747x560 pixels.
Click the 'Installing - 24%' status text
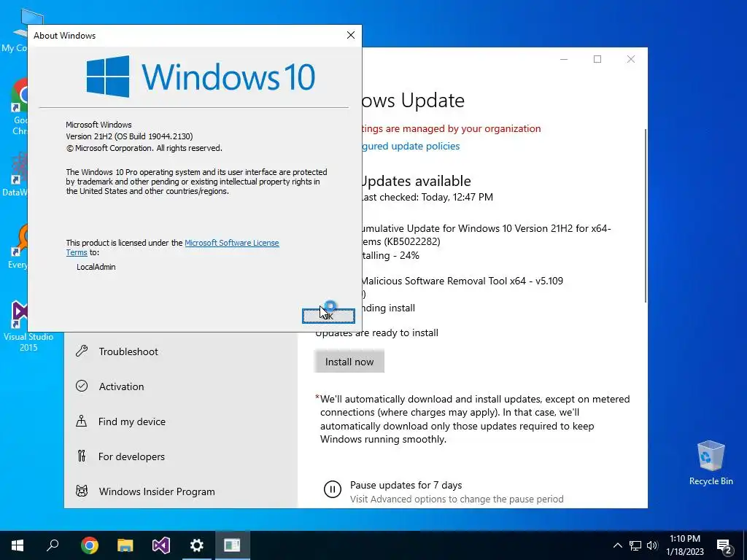pyautogui.click(x=390, y=256)
